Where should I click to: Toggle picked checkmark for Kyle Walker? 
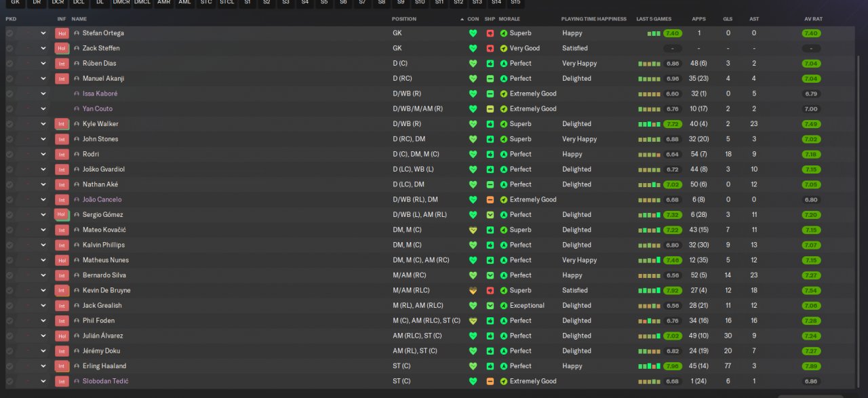pyautogui.click(x=9, y=124)
